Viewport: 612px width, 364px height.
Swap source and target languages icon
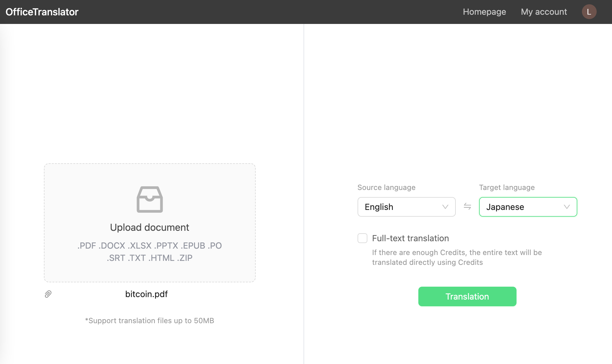click(x=467, y=207)
